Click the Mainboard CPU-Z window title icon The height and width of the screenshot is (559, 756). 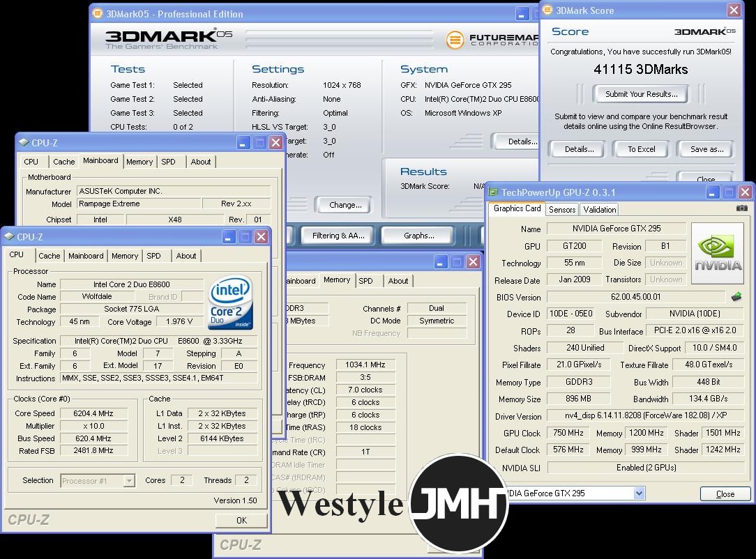tap(24, 142)
